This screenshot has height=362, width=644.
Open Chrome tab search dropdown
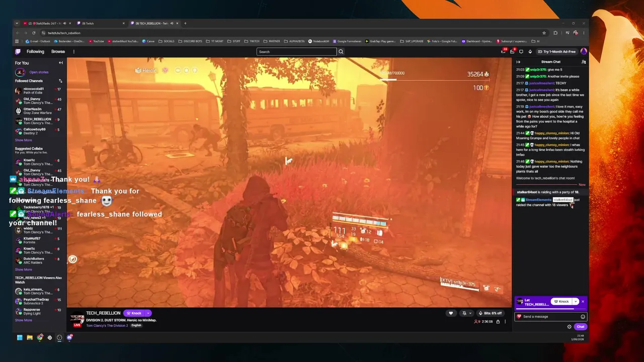pos(17,23)
